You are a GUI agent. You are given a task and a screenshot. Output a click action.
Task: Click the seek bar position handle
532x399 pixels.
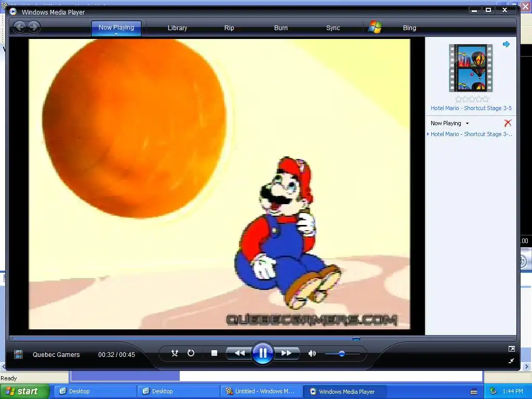pyautogui.click(x=356, y=338)
